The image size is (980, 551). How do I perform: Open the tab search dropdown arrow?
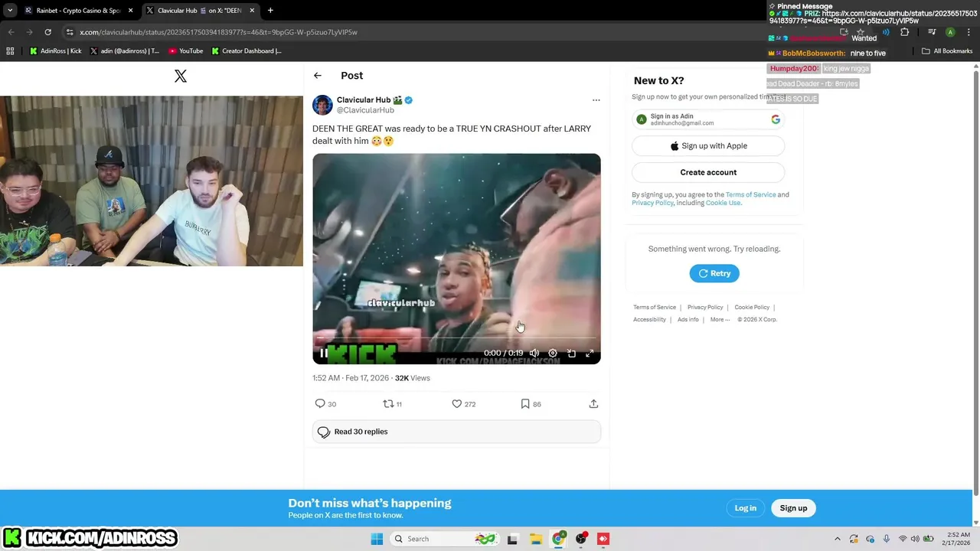click(x=9, y=11)
